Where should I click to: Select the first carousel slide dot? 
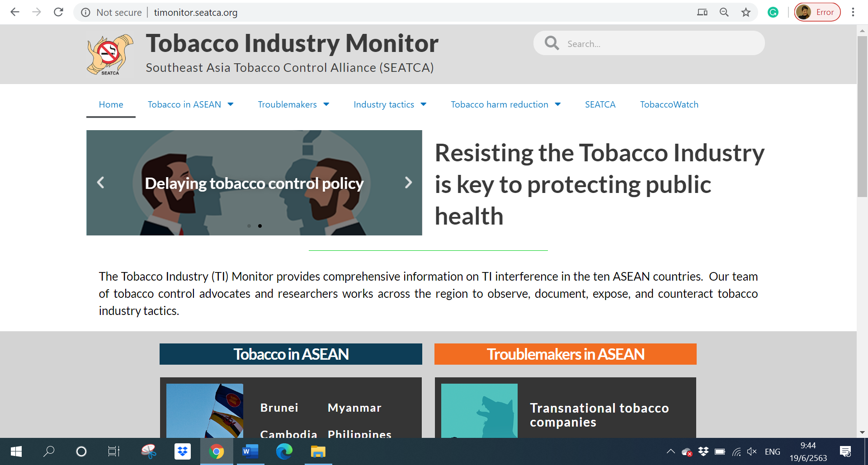249,226
